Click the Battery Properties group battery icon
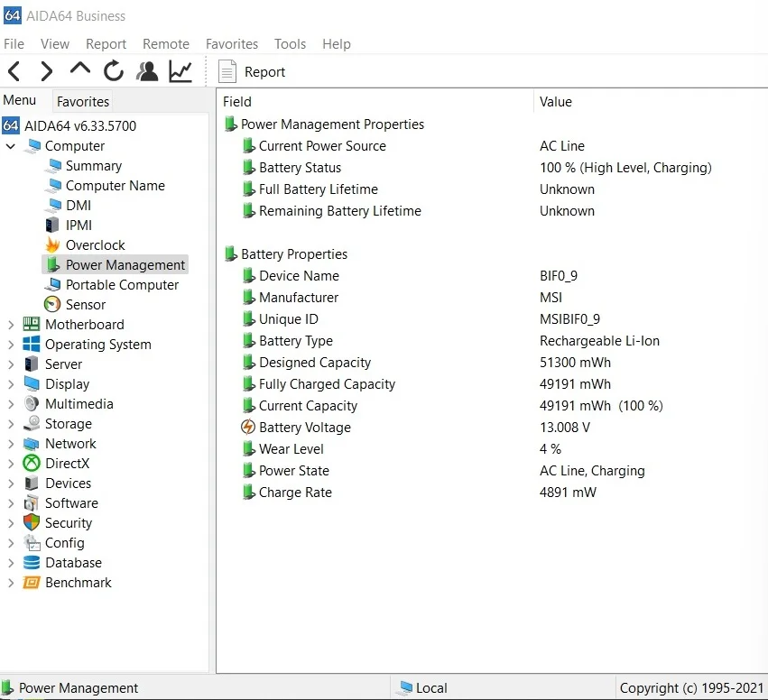The width and height of the screenshot is (768, 700). tap(230, 253)
